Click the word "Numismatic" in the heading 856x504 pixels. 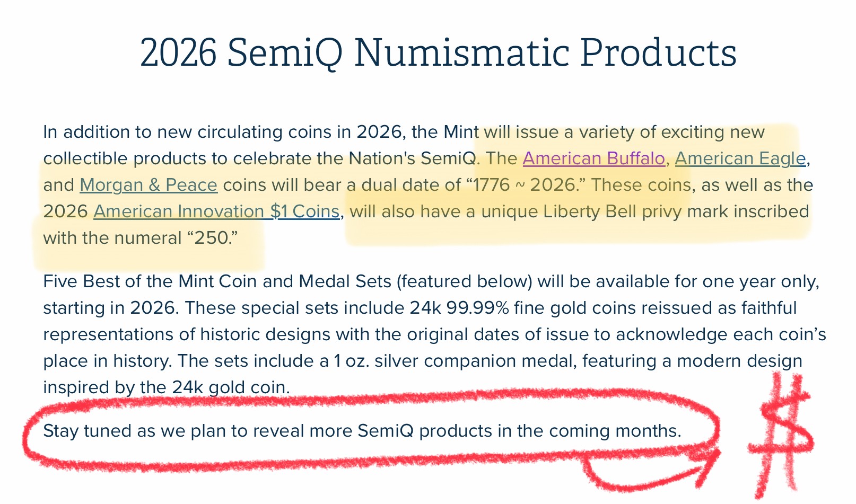461,53
